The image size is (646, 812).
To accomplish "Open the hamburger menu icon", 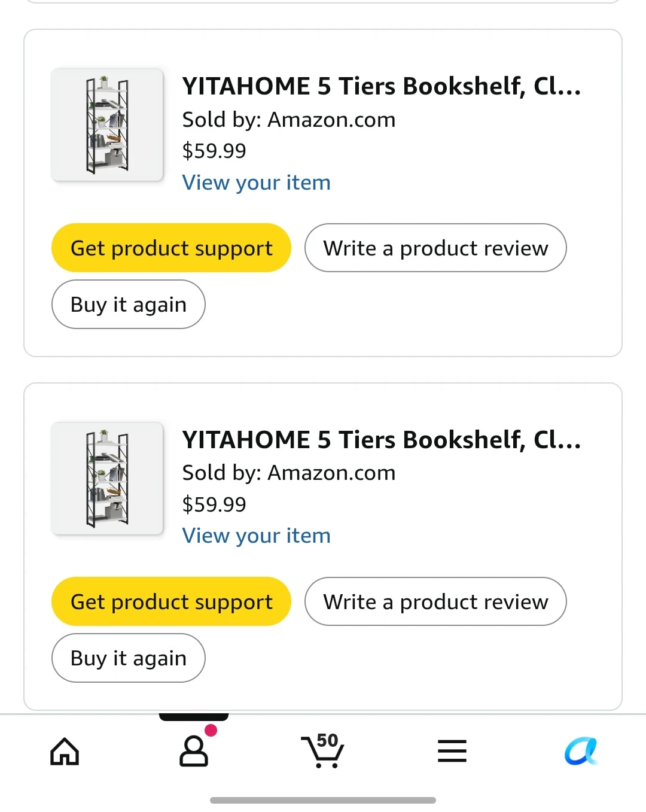I will [452, 751].
